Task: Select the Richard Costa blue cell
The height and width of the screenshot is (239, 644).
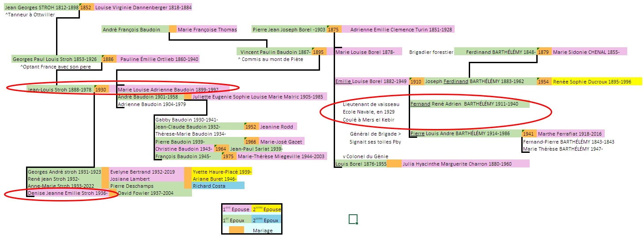Action: pos(218,186)
